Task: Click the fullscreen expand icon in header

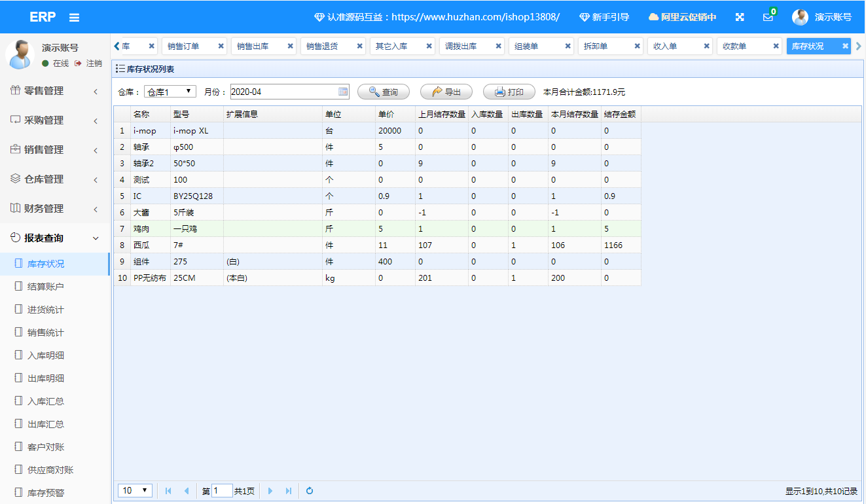Action: 740,17
